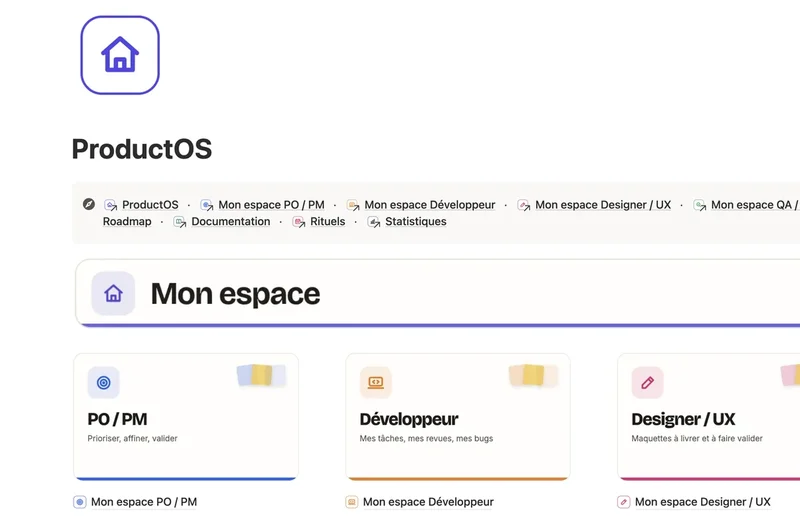
Task: Click the text Mes tâches, mes revues, mes bugs
Action: pyautogui.click(x=427, y=438)
